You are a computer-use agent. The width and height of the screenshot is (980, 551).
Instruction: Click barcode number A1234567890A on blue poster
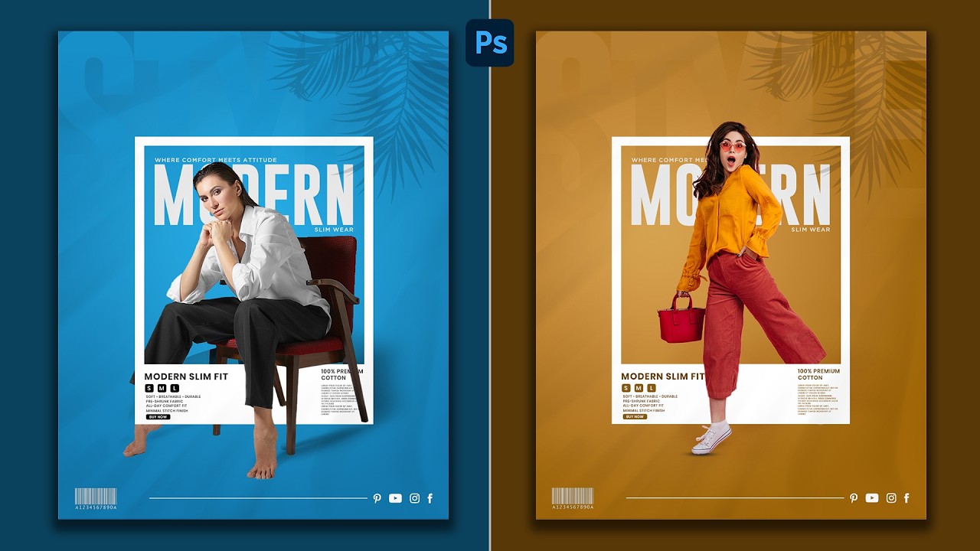[x=96, y=507]
